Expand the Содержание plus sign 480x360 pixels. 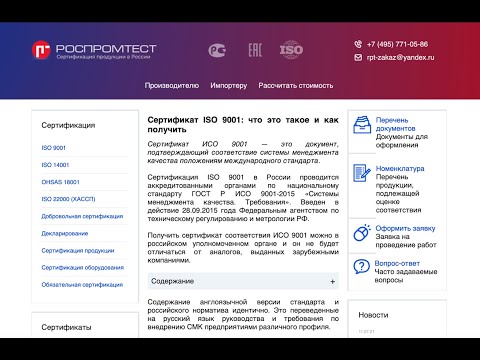pyautogui.click(x=333, y=282)
